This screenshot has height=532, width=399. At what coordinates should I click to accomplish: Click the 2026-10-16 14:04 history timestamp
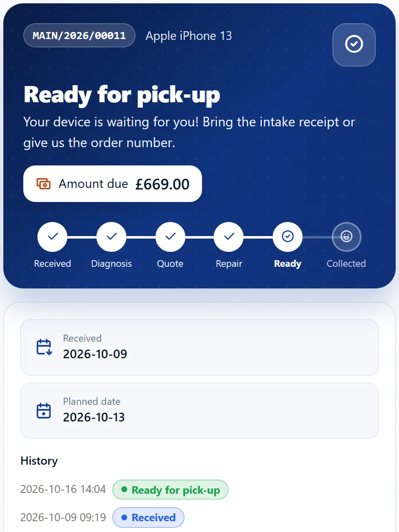[x=63, y=489]
